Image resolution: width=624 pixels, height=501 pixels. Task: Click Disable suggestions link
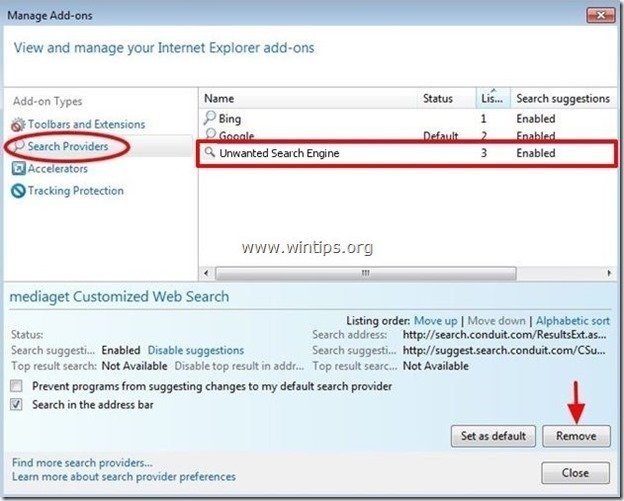coord(196,350)
